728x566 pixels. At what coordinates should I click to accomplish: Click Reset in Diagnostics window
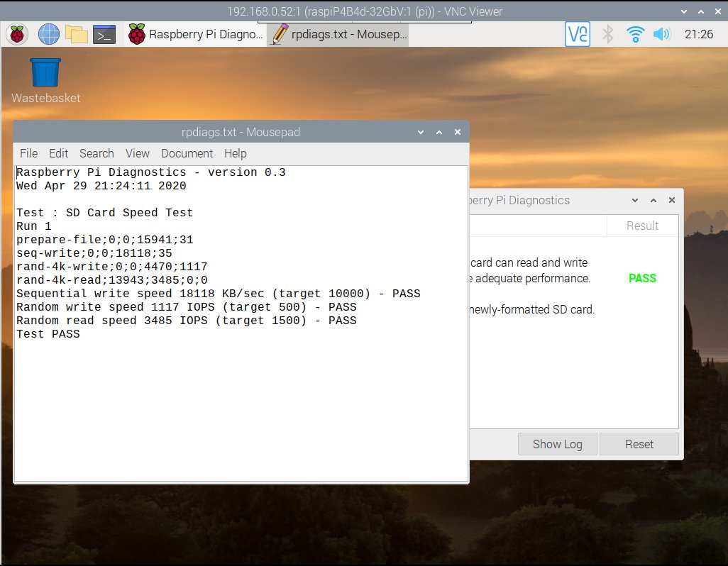click(639, 444)
